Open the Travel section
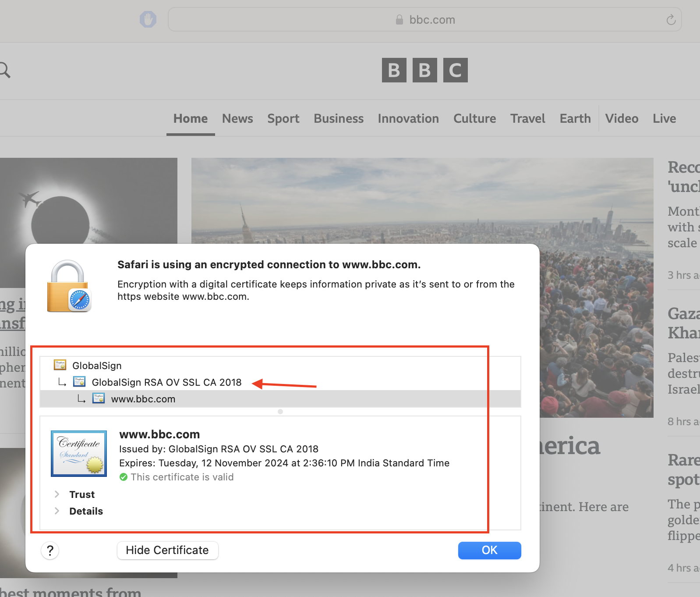700x597 pixels. [x=528, y=119]
